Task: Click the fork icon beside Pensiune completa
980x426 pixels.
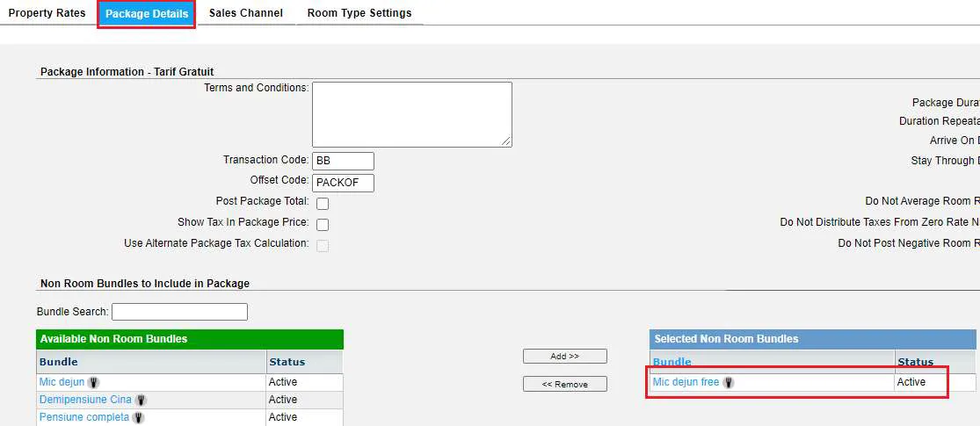Action: coord(139,417)
